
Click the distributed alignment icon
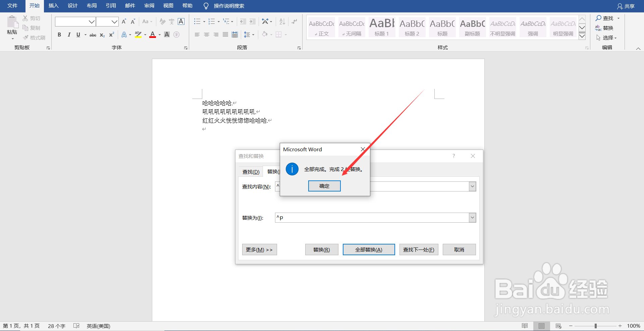235,35
